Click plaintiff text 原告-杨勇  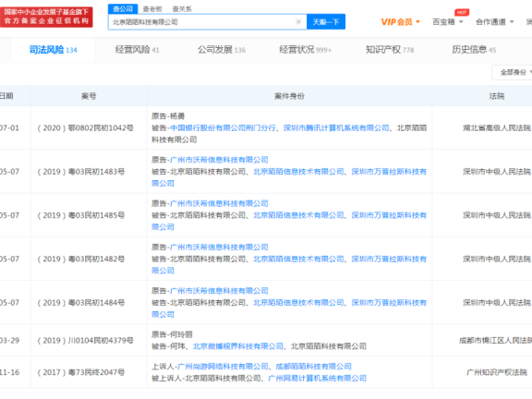168,116
